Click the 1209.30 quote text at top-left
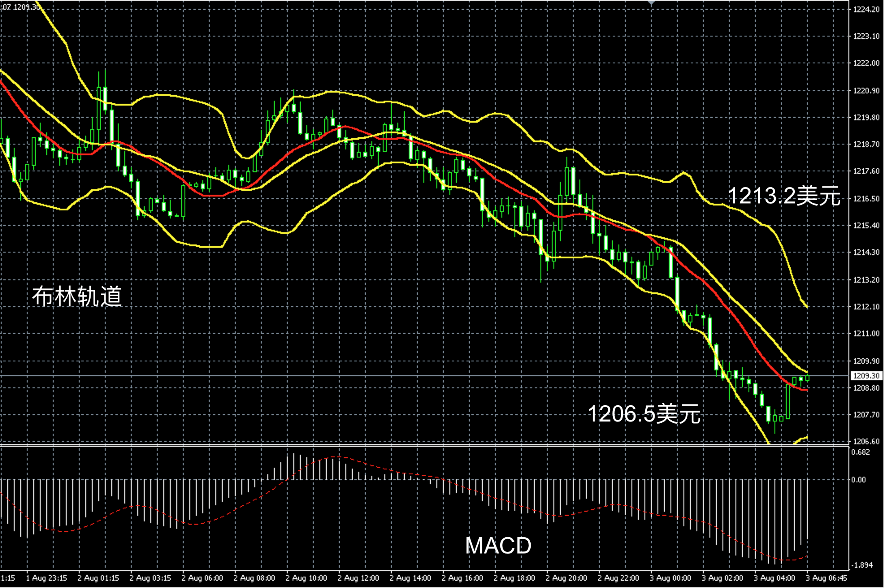 [x=27, y=7]
